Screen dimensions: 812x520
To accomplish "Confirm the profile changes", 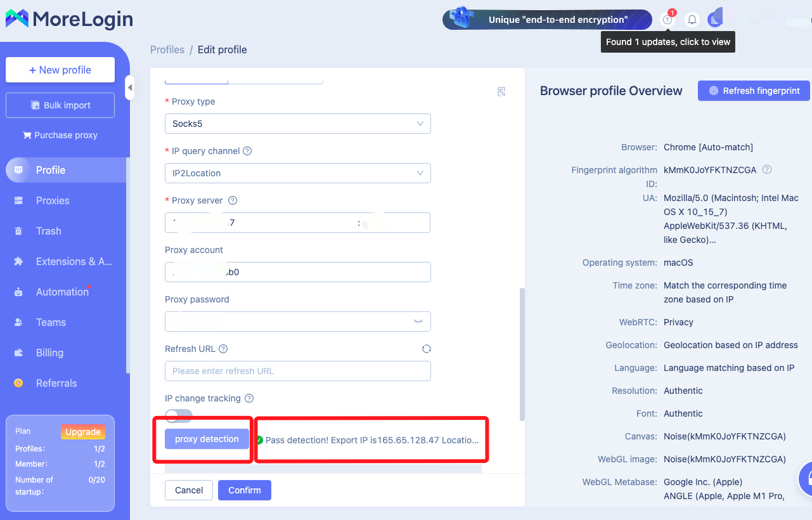I will [x=245, y=490].
